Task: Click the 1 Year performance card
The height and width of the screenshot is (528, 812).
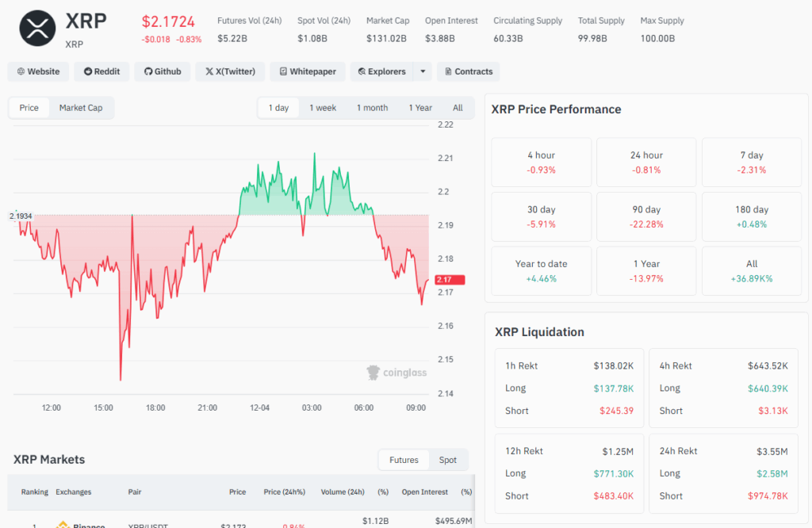Action: (x=646, y=270)
